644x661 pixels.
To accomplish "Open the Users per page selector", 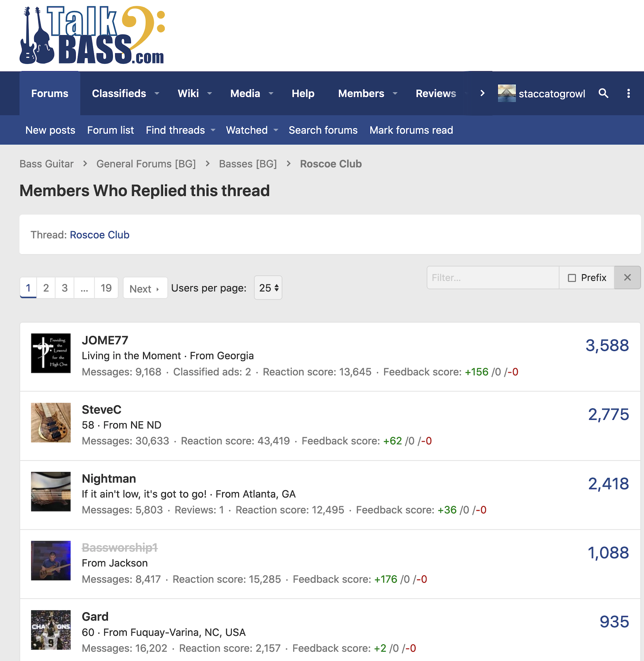I will [x=268, y=288].
